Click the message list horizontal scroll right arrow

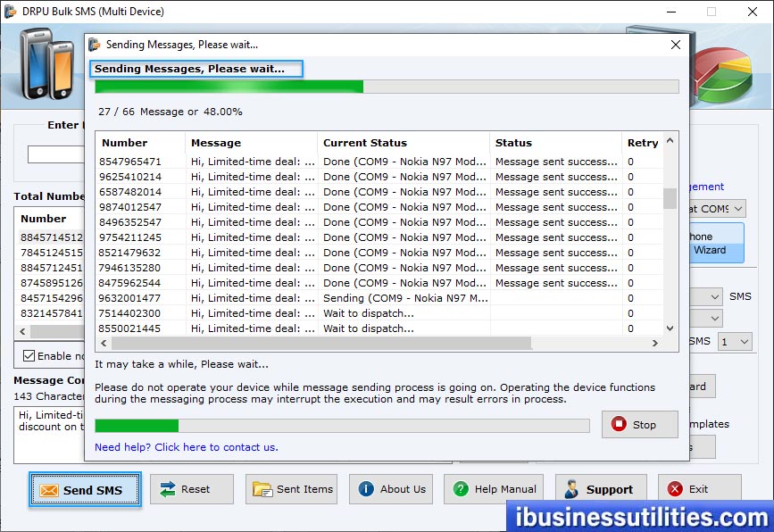click(655, 343)
